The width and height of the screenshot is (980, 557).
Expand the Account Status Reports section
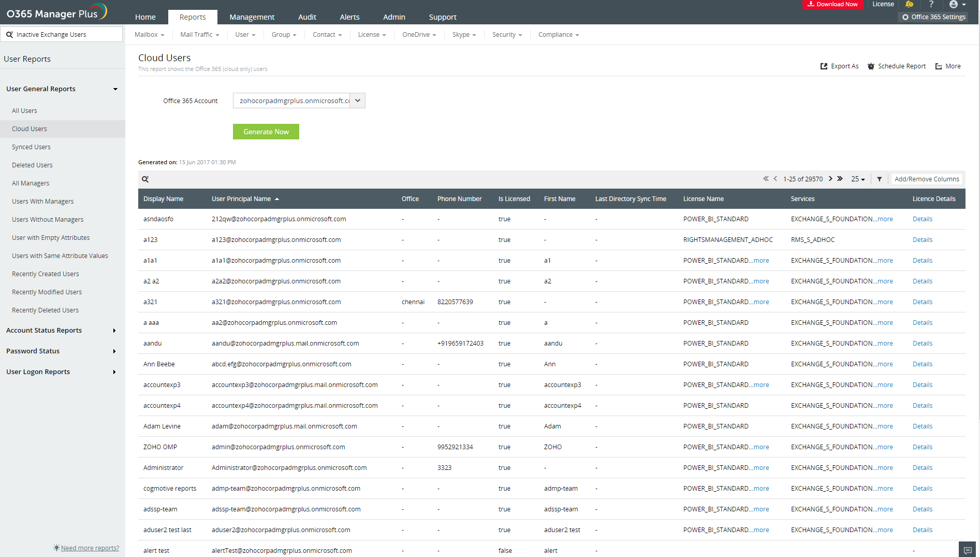pyautogui.click(x=114, y=331)
